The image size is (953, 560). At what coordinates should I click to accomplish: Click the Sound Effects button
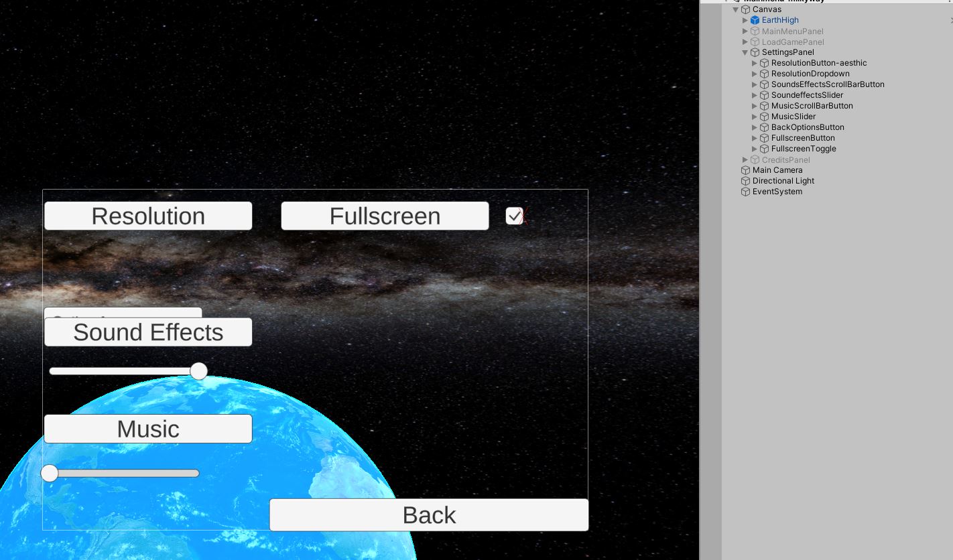tap(148, 332)
